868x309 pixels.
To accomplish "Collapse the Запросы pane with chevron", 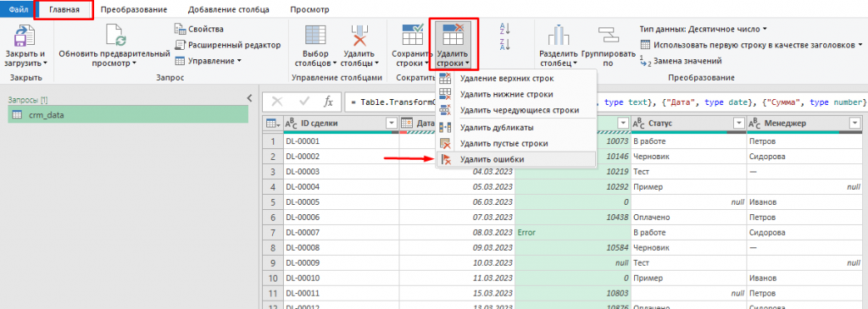I will coord(249,98).
